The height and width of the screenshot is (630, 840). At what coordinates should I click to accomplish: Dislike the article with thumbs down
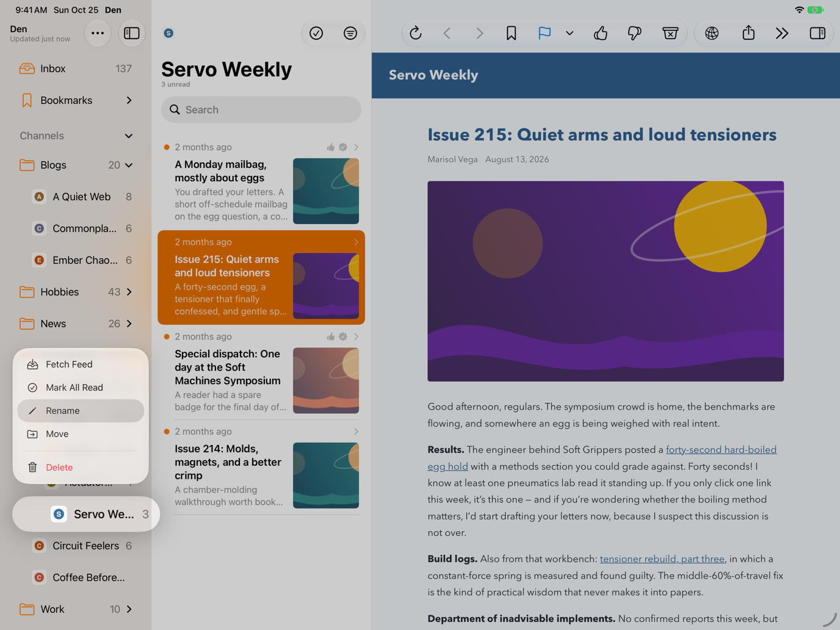point(635,33)
